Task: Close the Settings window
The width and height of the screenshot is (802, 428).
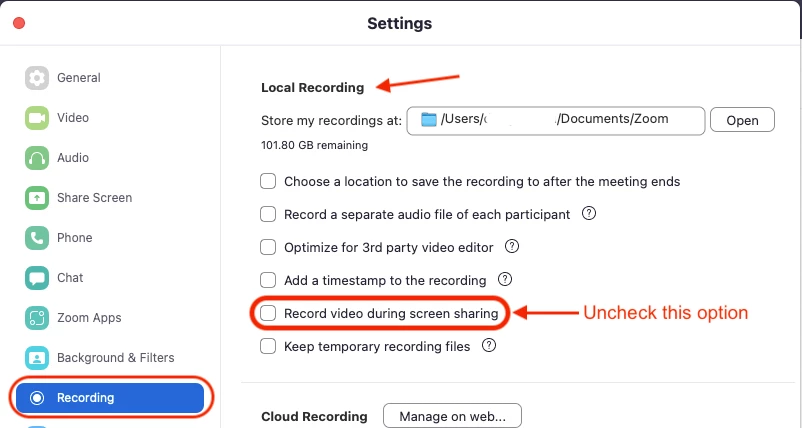Action: pyautogui.click(x=19, y=23)
